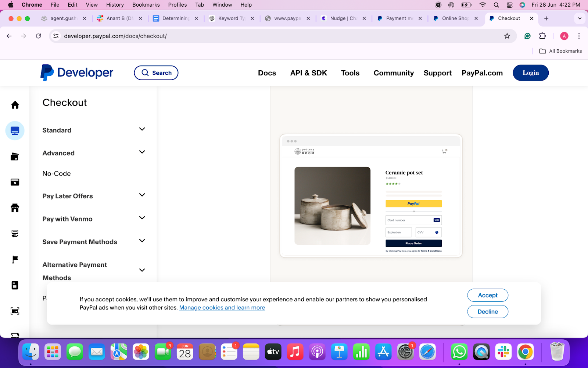Switch to the Online Shop tab
The width and height of the screenshot is (588, 368).
click(x=456, y=18)
